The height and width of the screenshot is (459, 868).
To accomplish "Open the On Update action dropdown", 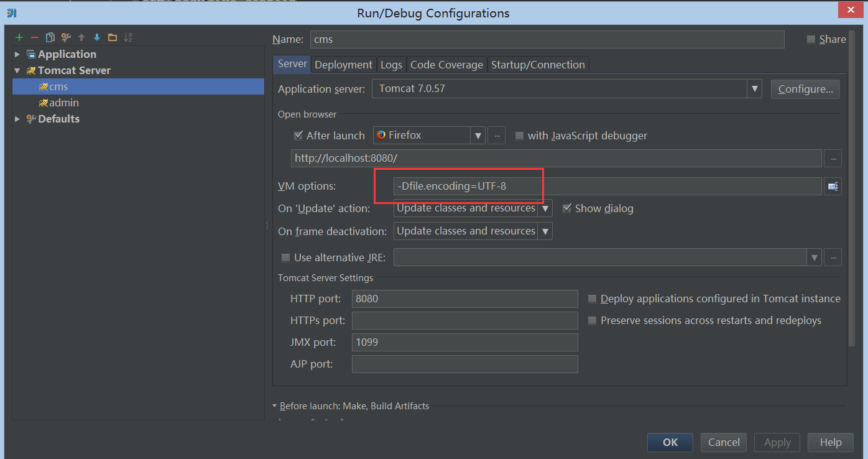I will 545,208.
